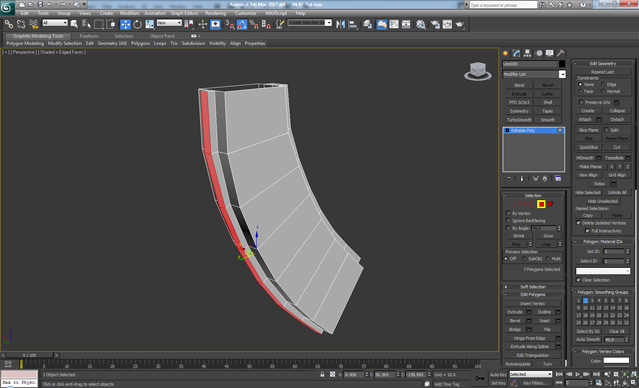639x388 pixels.
Task: Open the 3ds Max application menu button
Action: click(7, 7)
